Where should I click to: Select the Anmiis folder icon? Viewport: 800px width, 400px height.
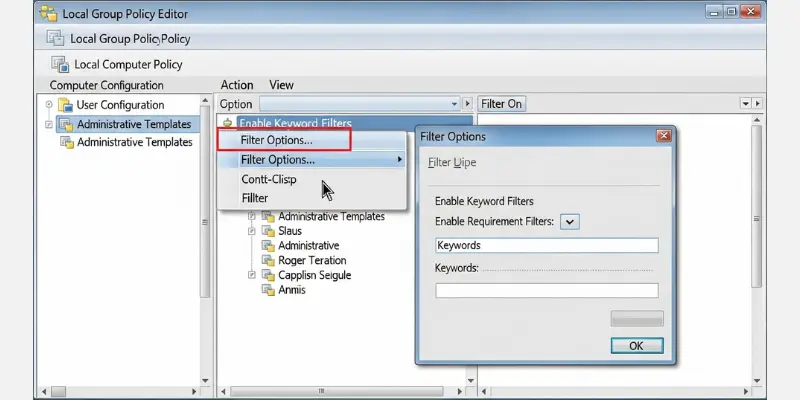click(x=268, y=290)
